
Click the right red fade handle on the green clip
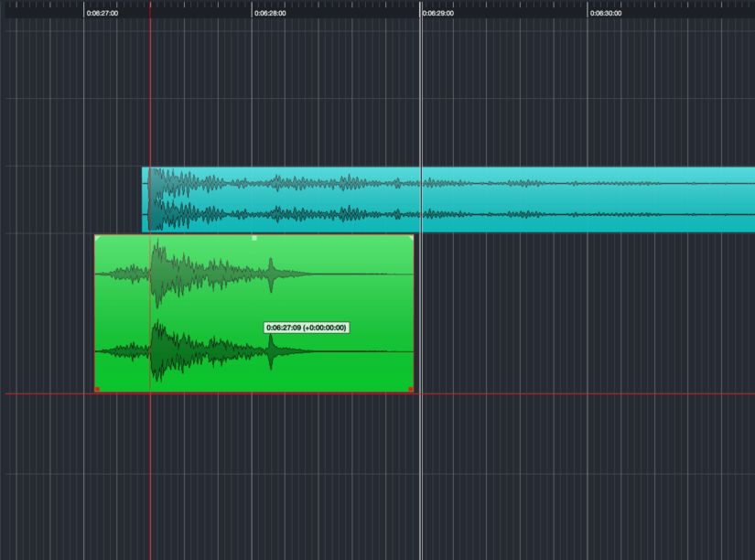point(410,389)
